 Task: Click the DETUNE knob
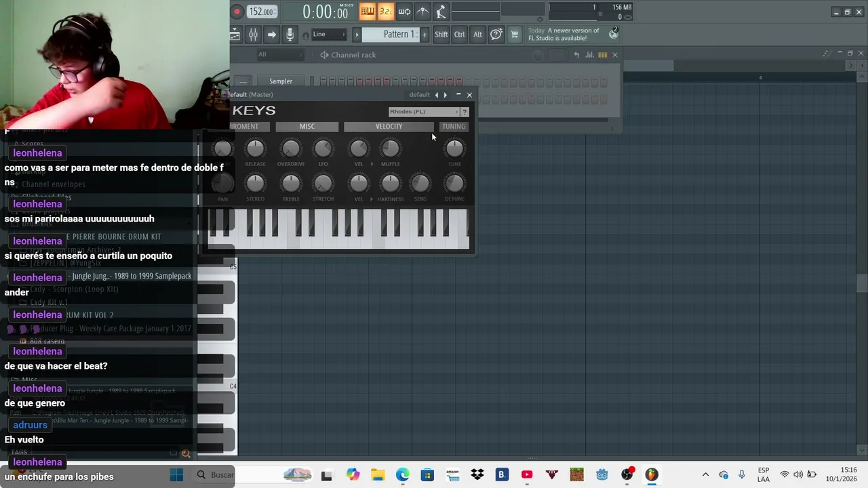tap(454, 183)
